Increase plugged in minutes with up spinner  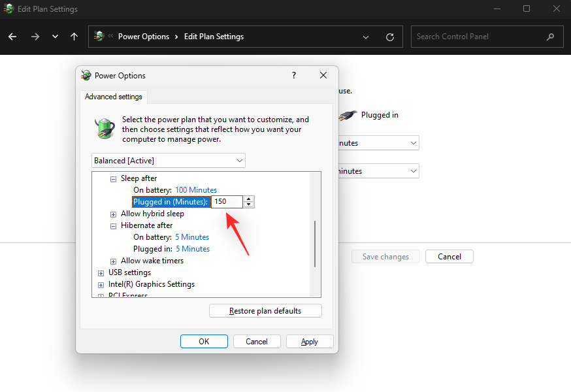pos(249,199)
